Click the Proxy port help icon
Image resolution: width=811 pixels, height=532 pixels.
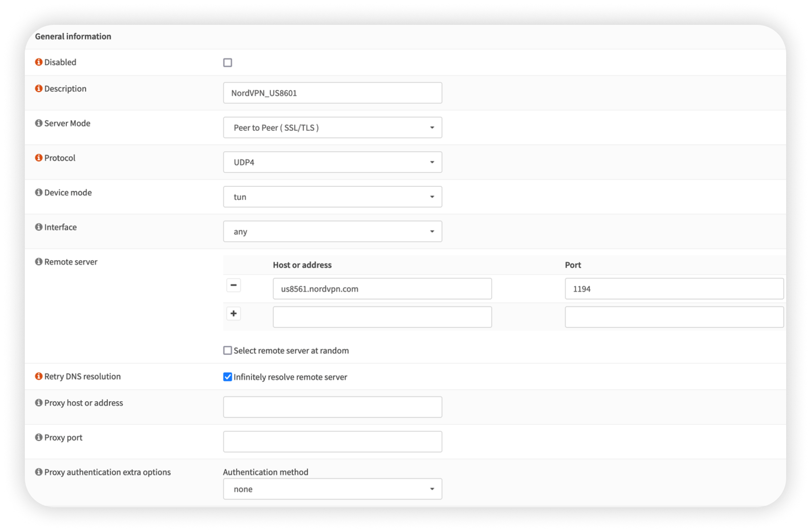click(x=39, y=437)
